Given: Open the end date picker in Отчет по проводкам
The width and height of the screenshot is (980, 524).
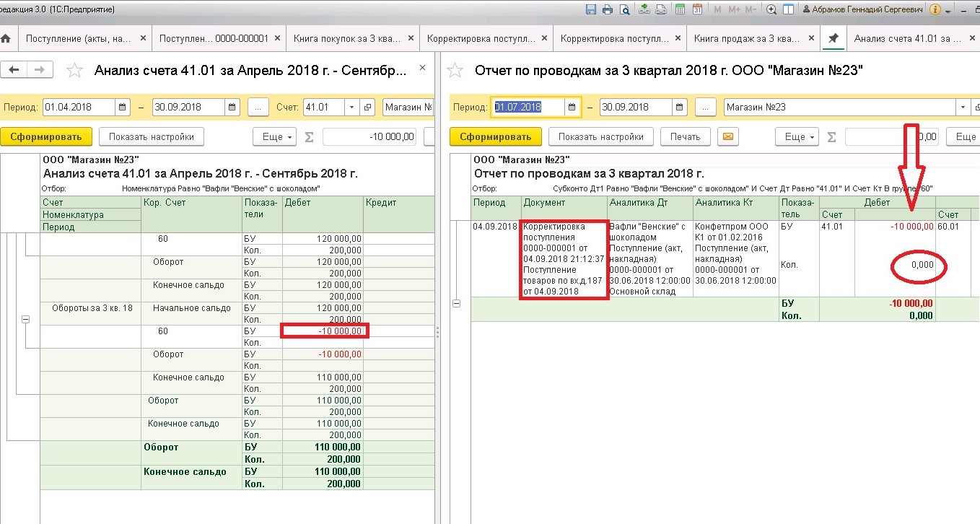Looking at the screenshot, I should click(x=681, y=107).
